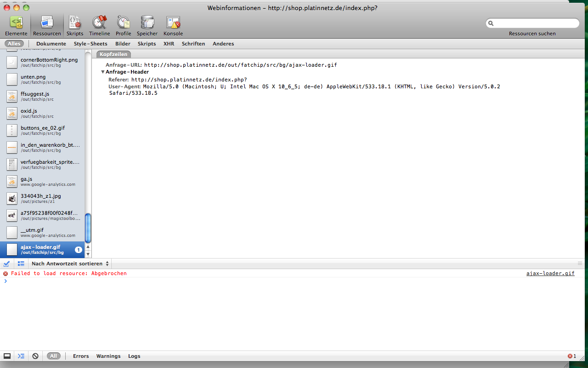Clear the console log icon

pyautogui.click(x=35, y=356)
